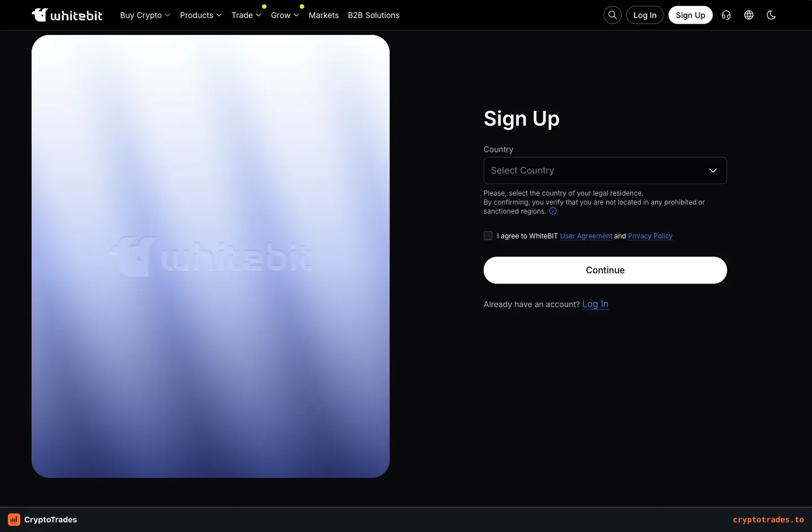812x532 pixels.
Task: Toggle dark mode moon icon
Action: pos(771,15)
